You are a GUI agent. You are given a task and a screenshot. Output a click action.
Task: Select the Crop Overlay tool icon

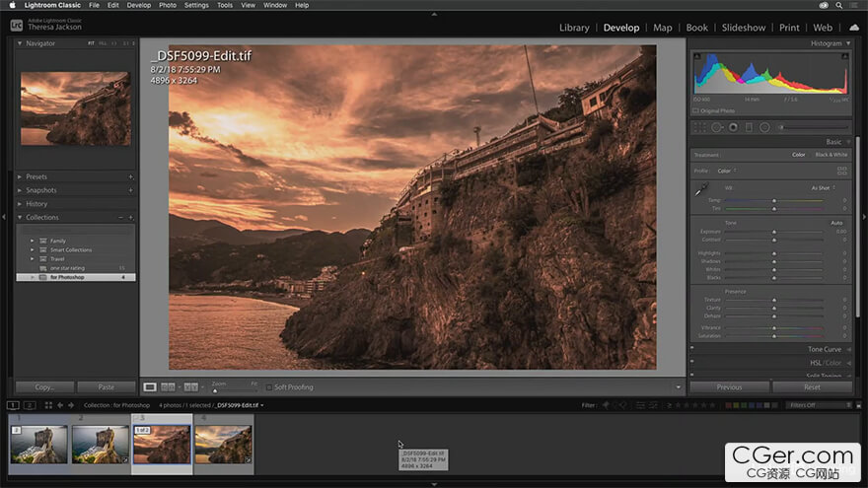699,127
